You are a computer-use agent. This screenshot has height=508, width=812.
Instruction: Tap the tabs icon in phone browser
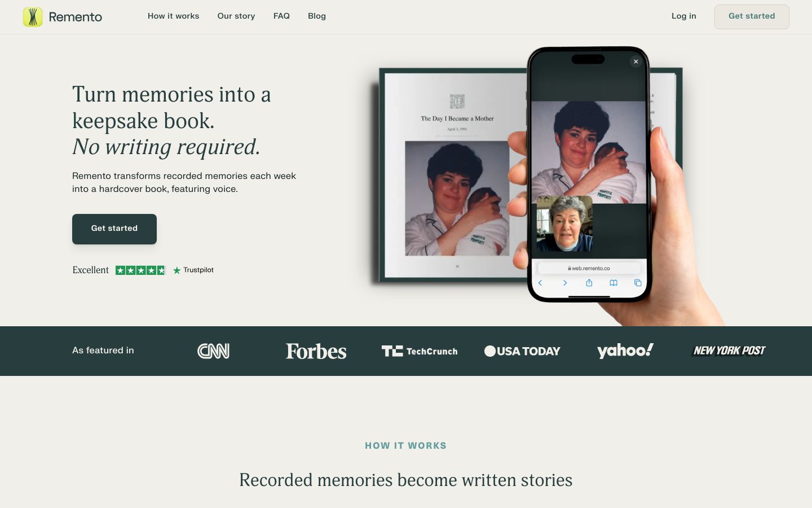click(x=638, y=283)
